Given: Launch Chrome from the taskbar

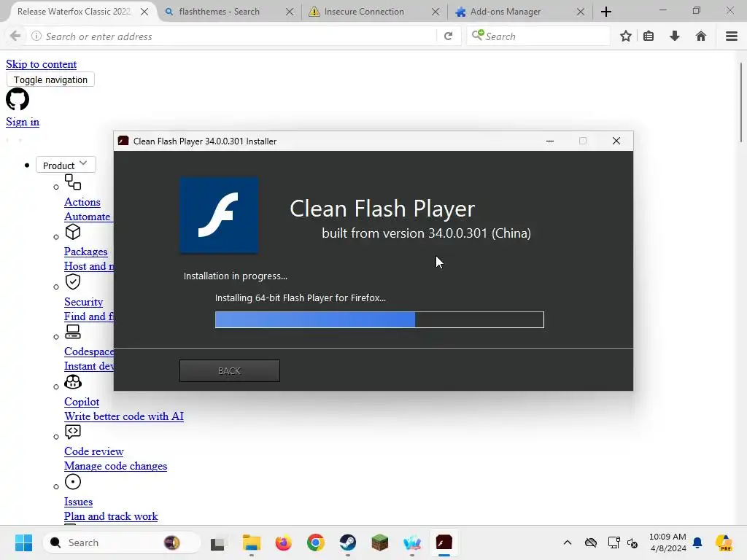Looking at the screenshot, I should (x=315, y=542).
